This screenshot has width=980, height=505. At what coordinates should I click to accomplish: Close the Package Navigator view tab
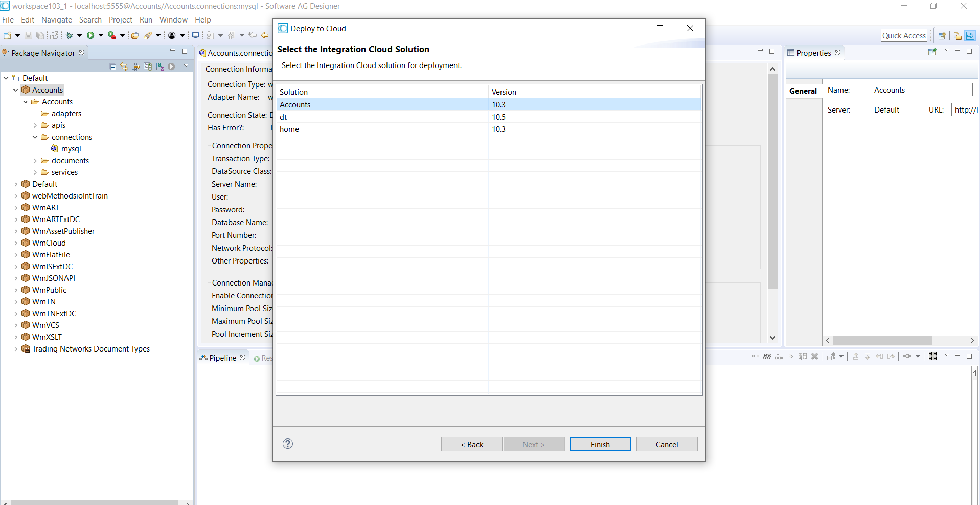click(x=82, y=53)
